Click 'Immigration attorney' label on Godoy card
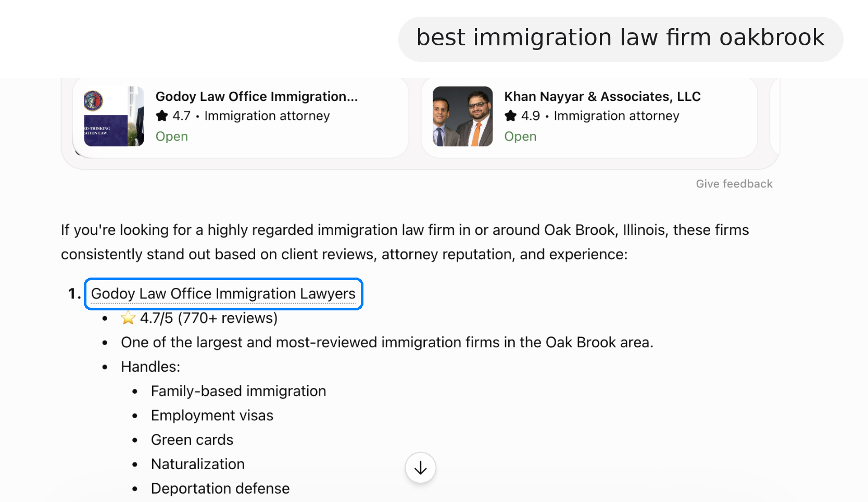Viewport: 868px width, 502px height. coord(267,116)
